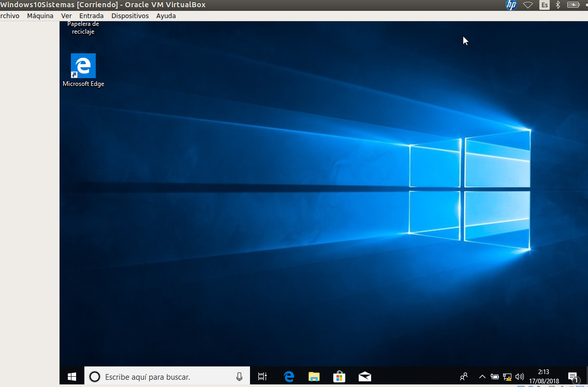Click the microphone icon in search box
The height and width of the screenshot is (387, 588).
click(239, 377)
